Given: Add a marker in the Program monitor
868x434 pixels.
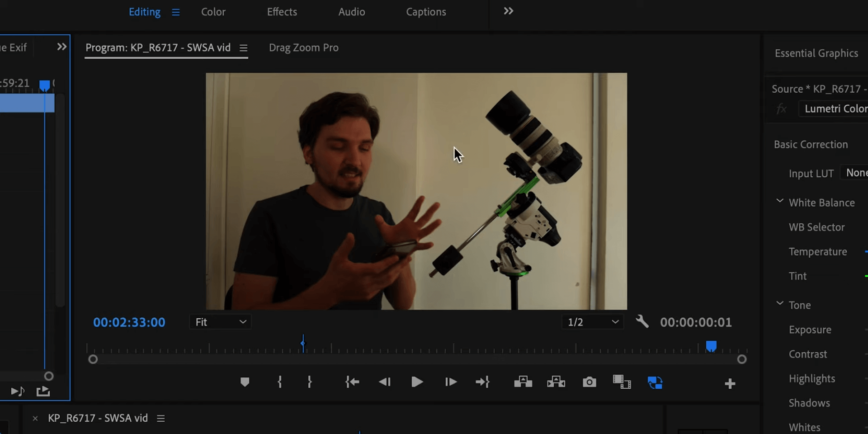Looking at the screenshot, I should 245,382.
